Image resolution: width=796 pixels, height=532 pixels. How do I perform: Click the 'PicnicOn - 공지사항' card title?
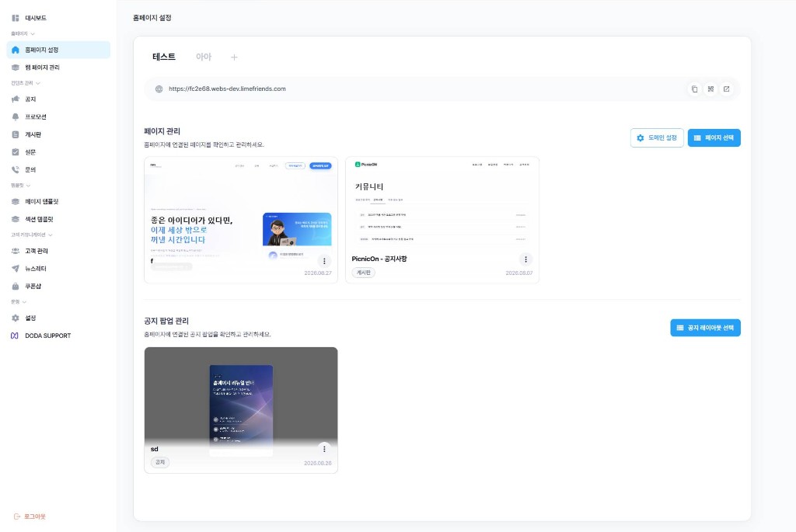click(x=379, y=259)
